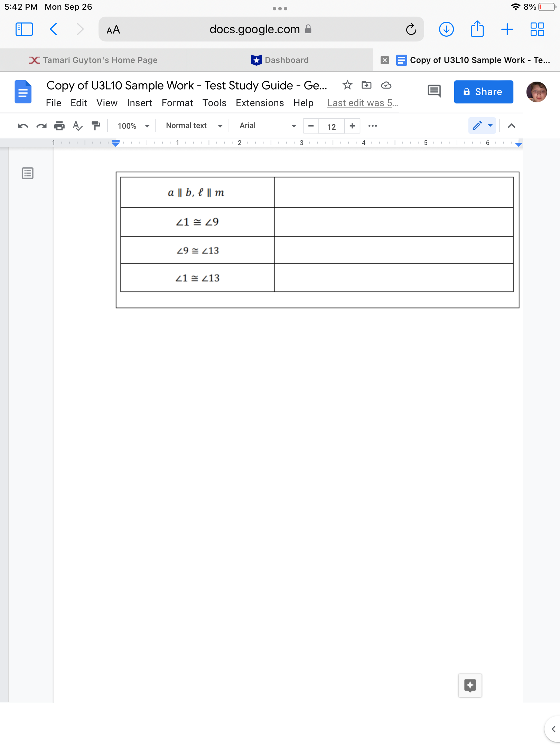Open the Safari share sheet
This screenshot has width=560, height=747.
tap(477, 29)
